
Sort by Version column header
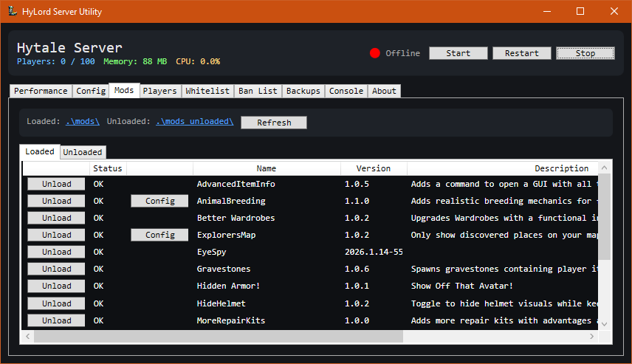click(x=374, y=168)
